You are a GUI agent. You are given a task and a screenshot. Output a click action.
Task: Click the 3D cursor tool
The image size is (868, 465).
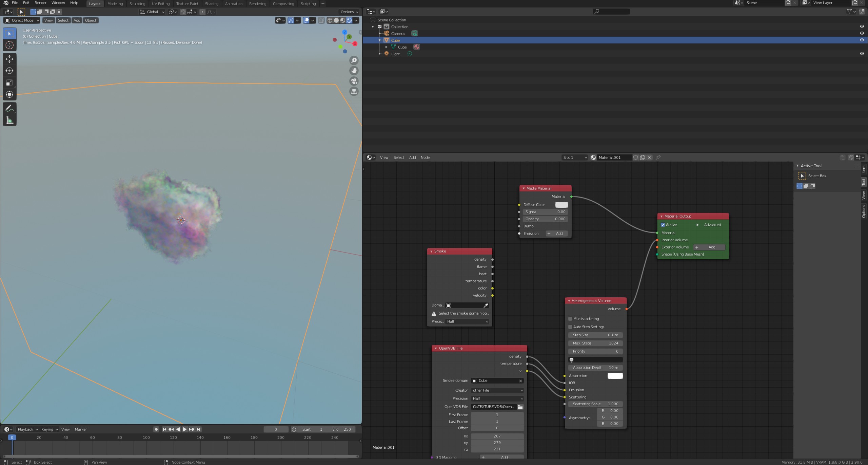pos(9,45)
